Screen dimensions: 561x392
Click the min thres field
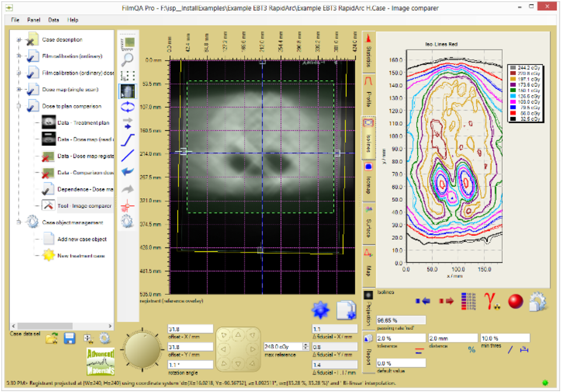point(505,338)
